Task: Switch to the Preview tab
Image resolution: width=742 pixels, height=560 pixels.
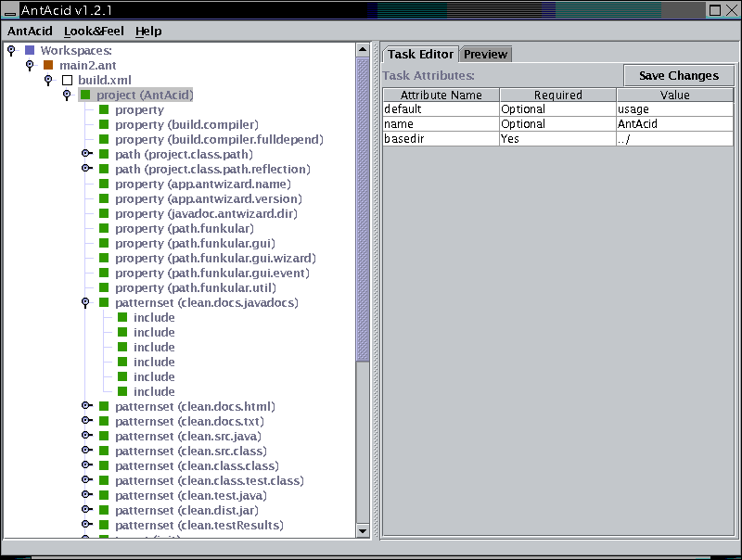Action: pos(485,54)
